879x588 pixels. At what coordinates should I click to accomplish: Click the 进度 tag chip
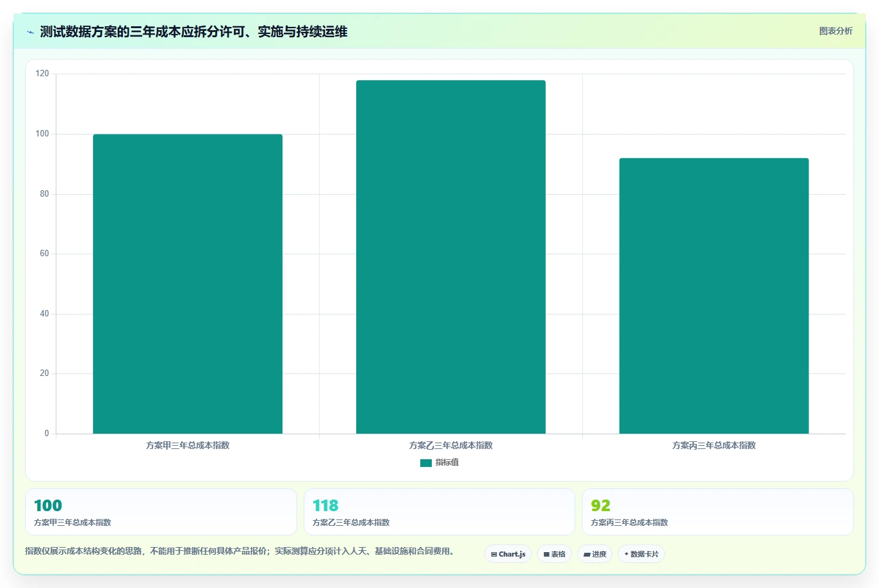(595, 554)
